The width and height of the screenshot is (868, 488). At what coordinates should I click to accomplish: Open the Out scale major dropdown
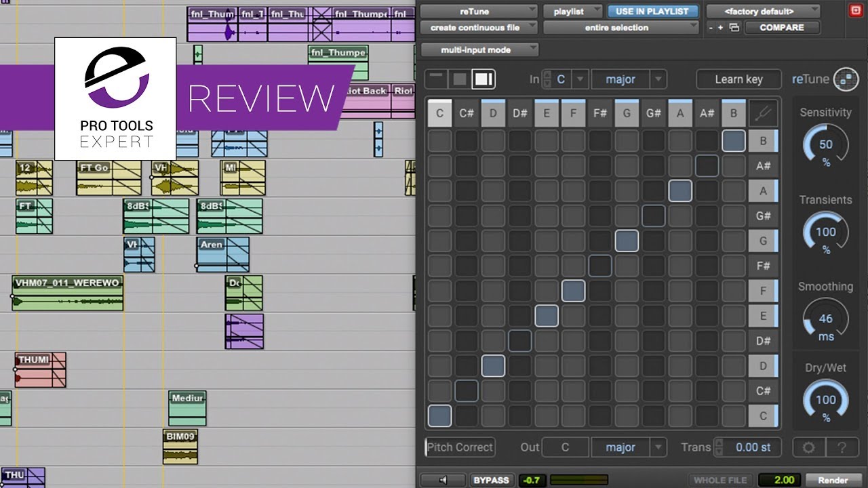point(629,447)
